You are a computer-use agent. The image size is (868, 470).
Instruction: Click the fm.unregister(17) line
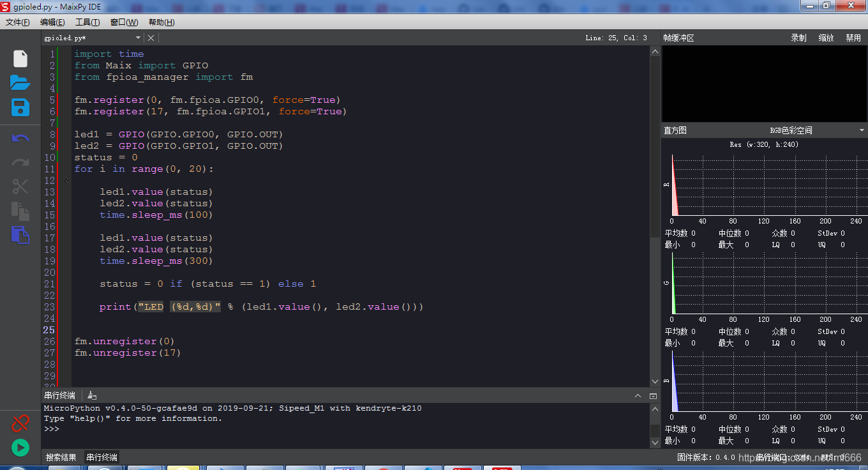[x=128, y=353]
